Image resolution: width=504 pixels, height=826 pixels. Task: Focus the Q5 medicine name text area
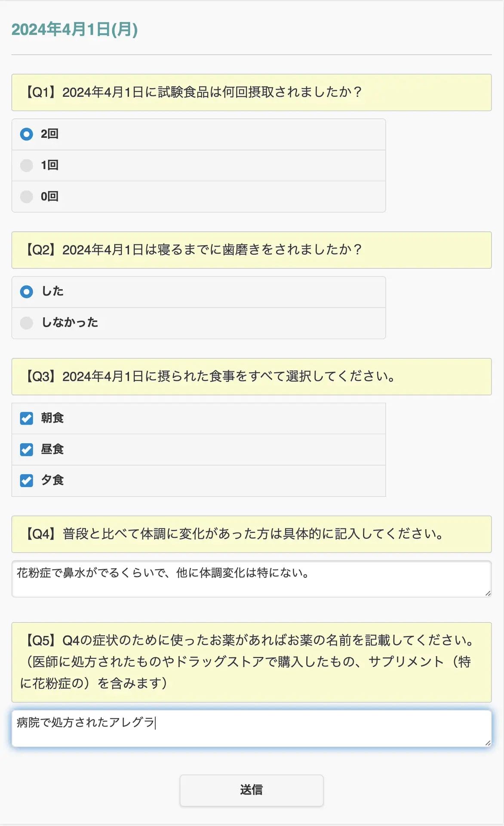(x=252, y=728)
